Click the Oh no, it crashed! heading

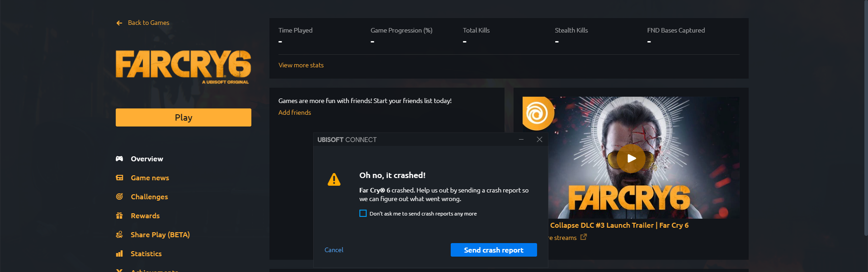click(x=392, y=175)
